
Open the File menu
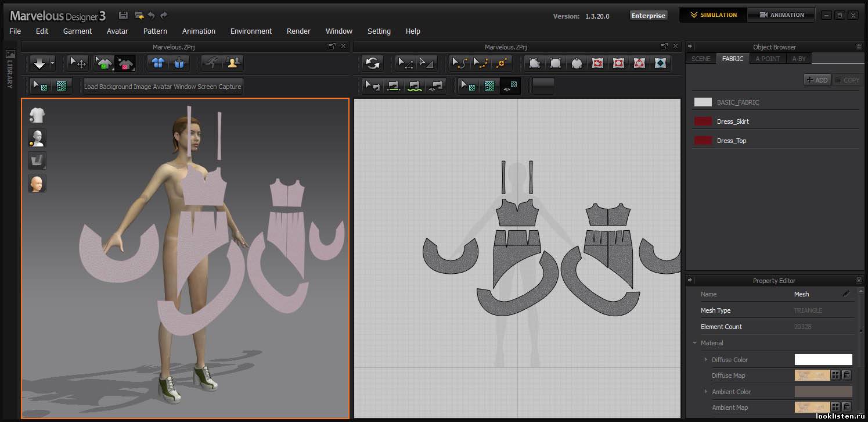(x=15, y=31)
